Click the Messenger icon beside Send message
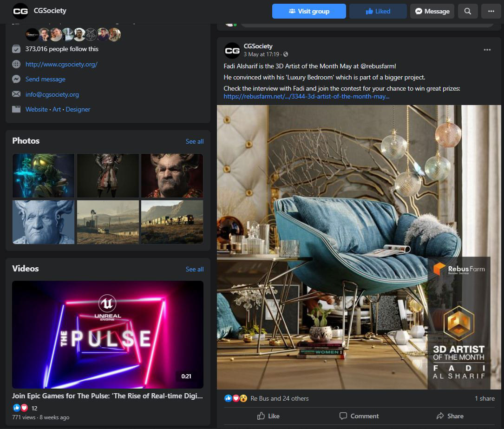The height and width of the screenshot is (429, 504). tap(16, 79)
